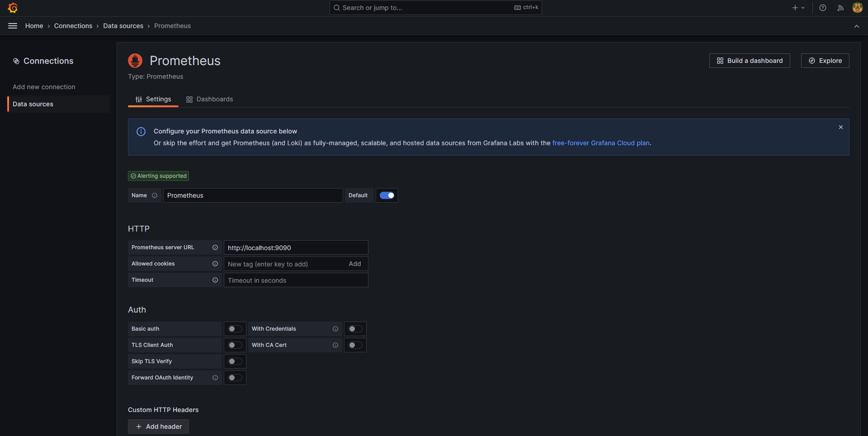Open the hamburger navigation menu
Image resolution: width=868 pixels, height=436 pixels.
coord(13,26)
